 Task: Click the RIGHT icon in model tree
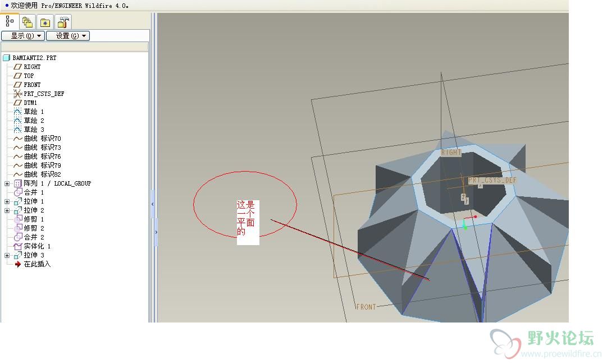click(18, 67)
